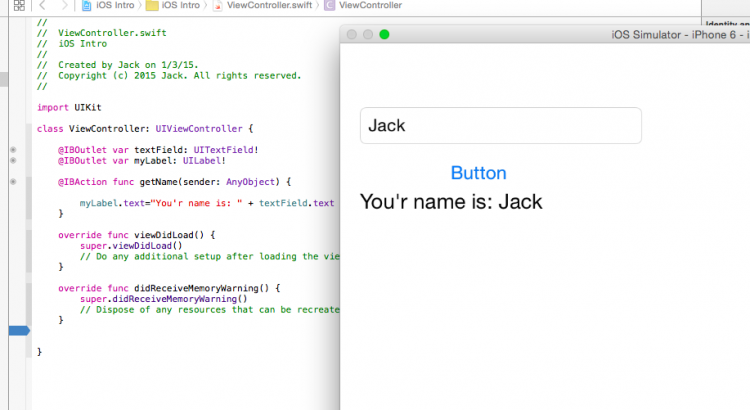This screenshot has height=410, width=750.
Task: Go back in editor history
Action: 44,6
